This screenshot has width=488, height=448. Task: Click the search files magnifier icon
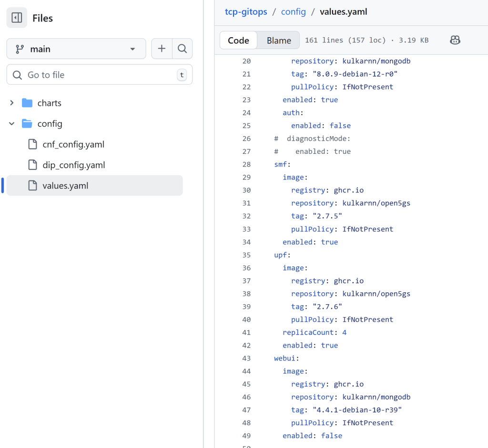coord(182,49)
